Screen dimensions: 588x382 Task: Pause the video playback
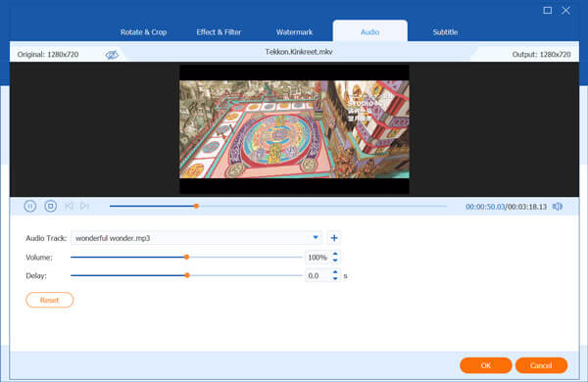tap(30, 207)
